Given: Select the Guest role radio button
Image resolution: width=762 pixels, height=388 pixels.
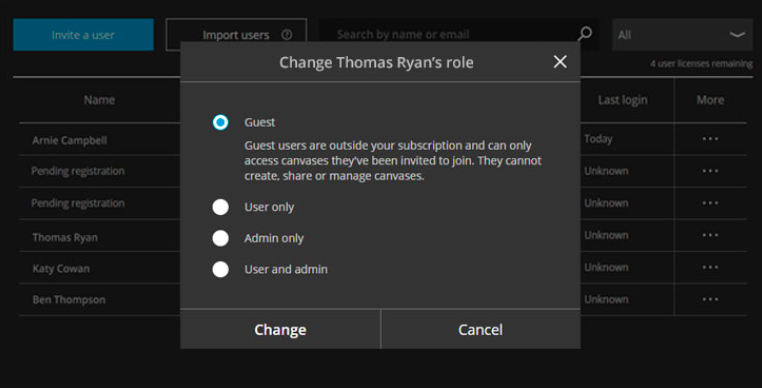Looking at the screenshot, I should pos(220,122).
